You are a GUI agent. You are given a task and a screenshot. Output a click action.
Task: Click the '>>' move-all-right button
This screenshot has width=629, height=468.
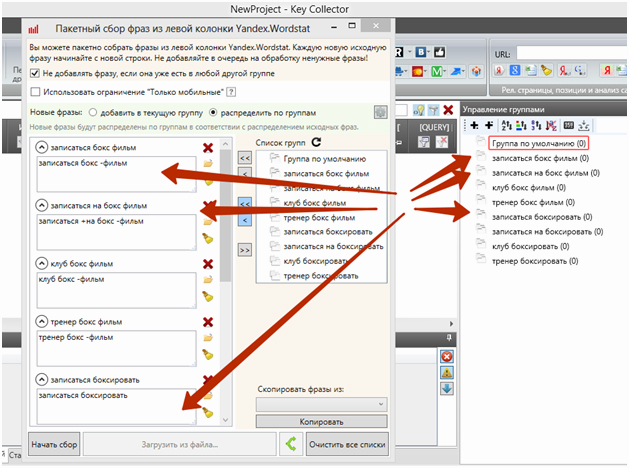[x=245, y=250]
